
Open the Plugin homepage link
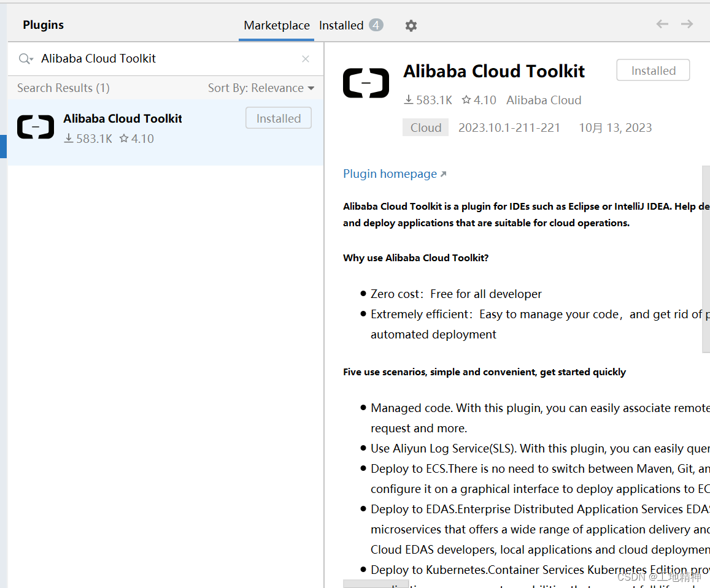(x=390, y=174)
